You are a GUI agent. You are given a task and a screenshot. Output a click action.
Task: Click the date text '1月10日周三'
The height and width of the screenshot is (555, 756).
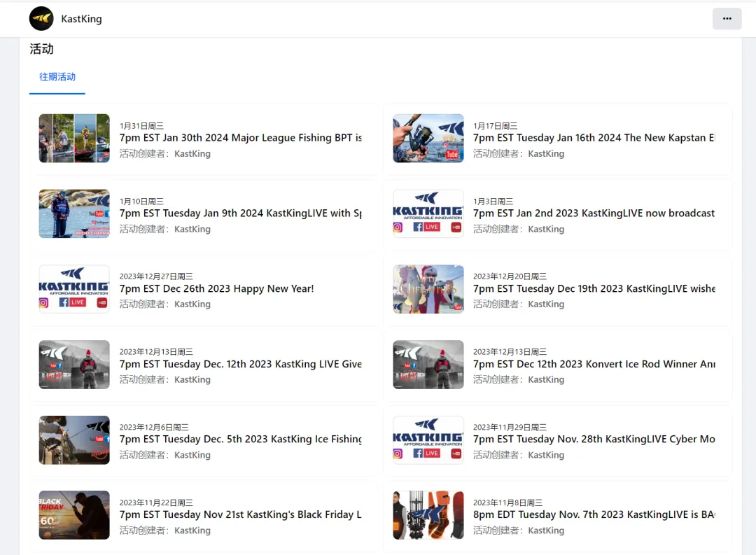coord(141,201)
